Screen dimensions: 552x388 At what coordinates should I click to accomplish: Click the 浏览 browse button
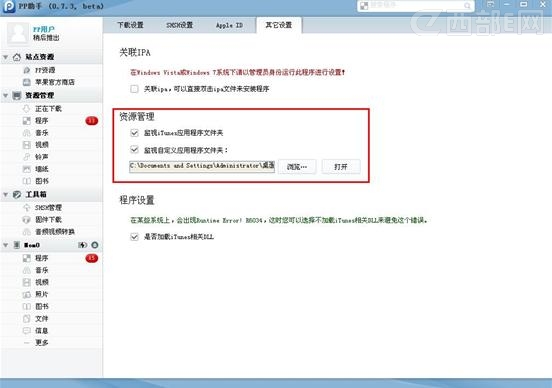(297, 167)
